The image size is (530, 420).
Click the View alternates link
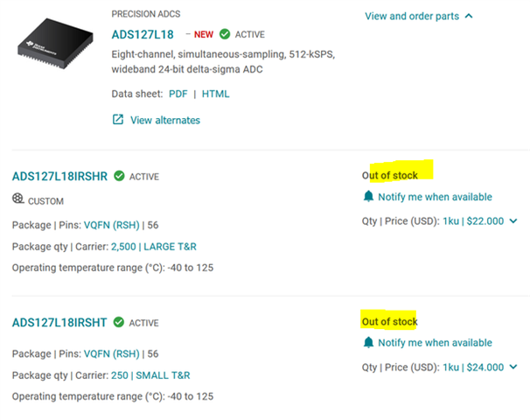pyautogui.click(x=165, y=120)
